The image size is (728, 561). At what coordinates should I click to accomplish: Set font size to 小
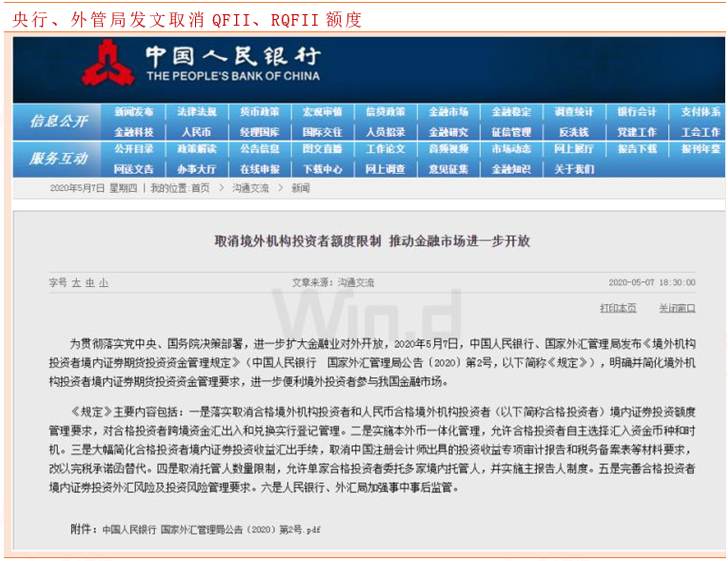tap(104, 282)
